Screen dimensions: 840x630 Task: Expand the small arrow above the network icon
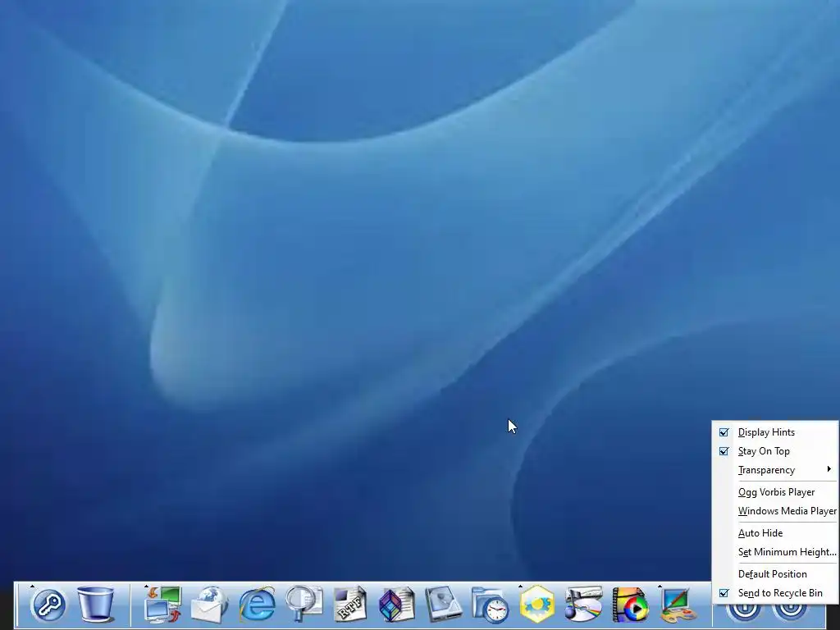pos(146,586)
